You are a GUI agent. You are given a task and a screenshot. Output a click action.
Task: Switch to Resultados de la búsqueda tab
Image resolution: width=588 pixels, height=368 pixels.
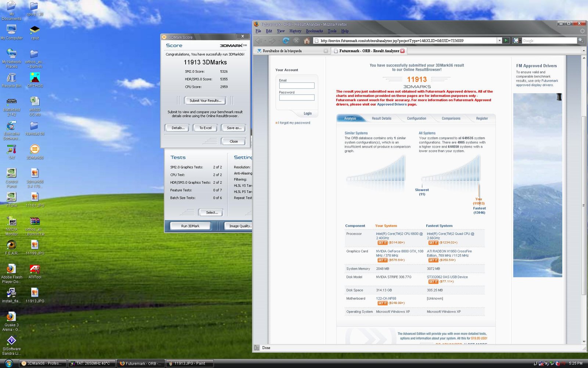point(292,51)
